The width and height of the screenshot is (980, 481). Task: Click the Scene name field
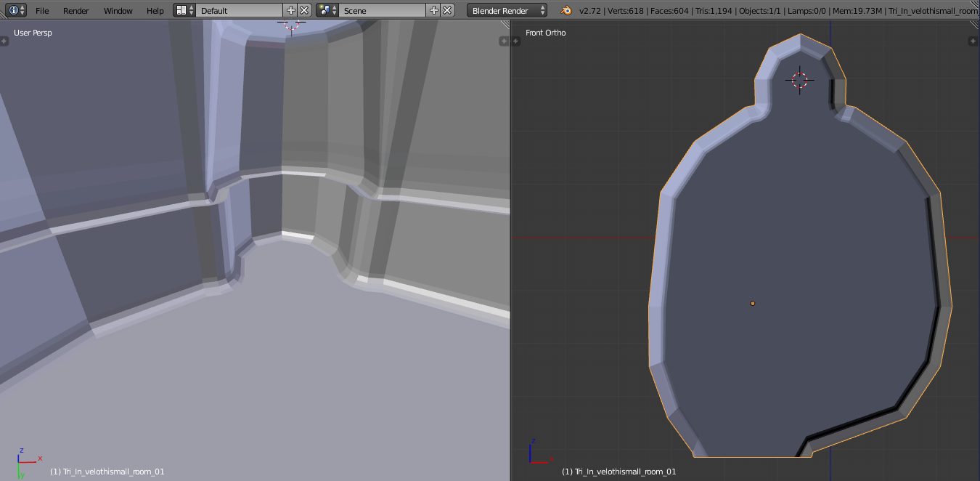pos(383,11)
